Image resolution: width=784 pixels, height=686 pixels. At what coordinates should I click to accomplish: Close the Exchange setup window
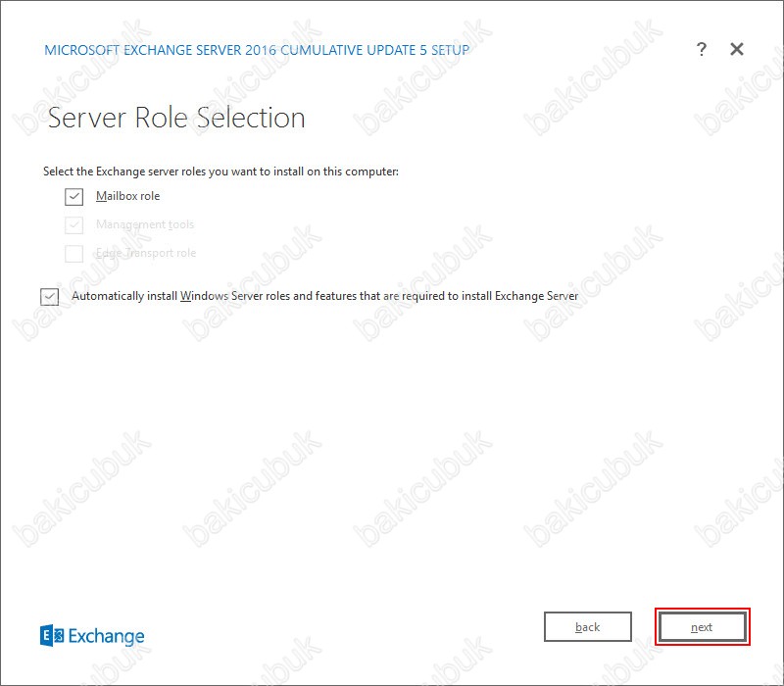click(x=737, y=49)
